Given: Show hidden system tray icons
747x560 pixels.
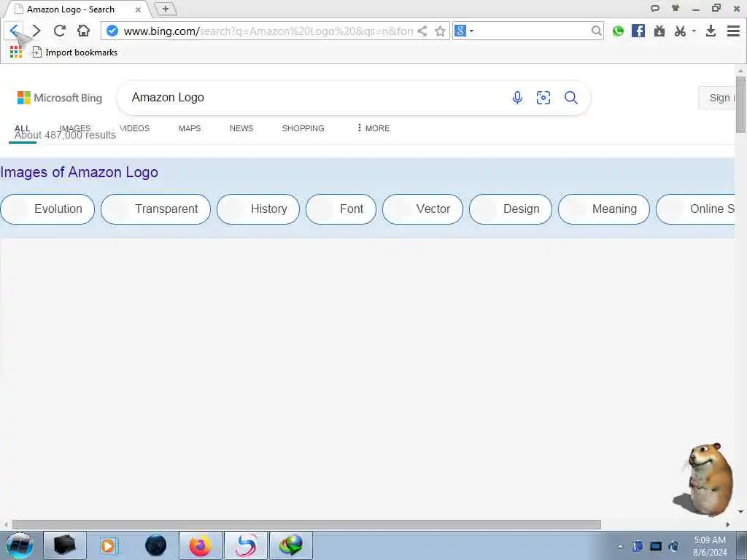Looking at the screenshot, I should coord(620,546).
